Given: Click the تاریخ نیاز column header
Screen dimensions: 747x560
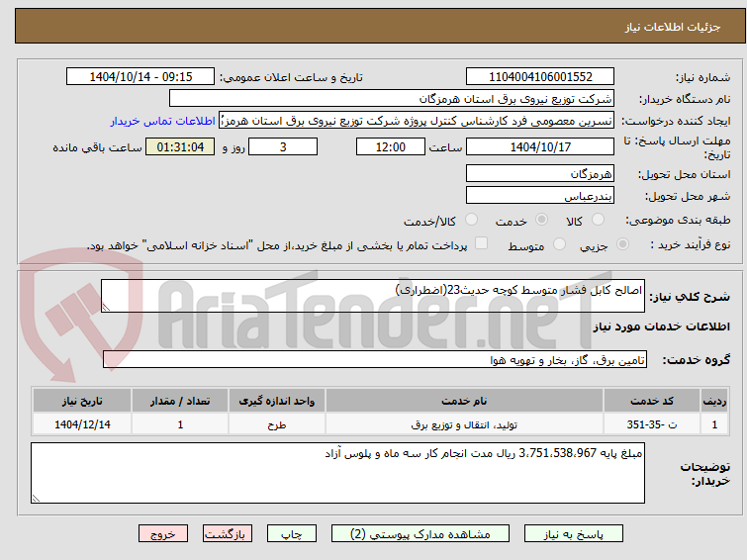Looking at the screenshot, I should pos(82,401).
